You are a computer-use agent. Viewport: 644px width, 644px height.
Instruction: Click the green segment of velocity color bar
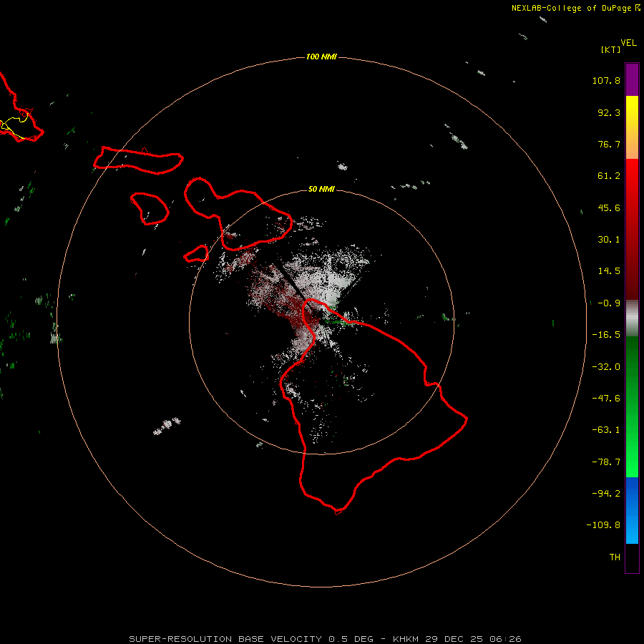632,406
